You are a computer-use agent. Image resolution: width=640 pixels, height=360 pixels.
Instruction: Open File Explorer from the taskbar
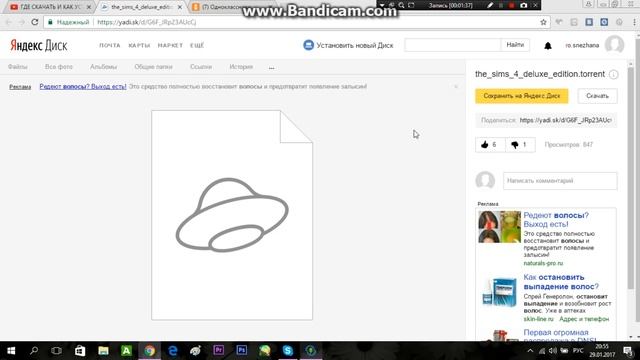(x=103, y=351)
